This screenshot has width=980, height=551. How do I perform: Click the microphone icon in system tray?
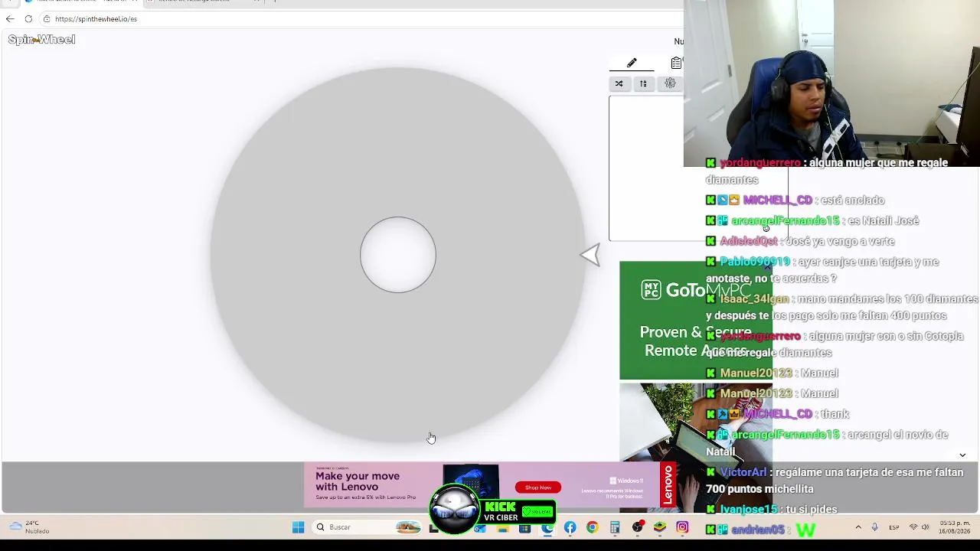point(874,527)
